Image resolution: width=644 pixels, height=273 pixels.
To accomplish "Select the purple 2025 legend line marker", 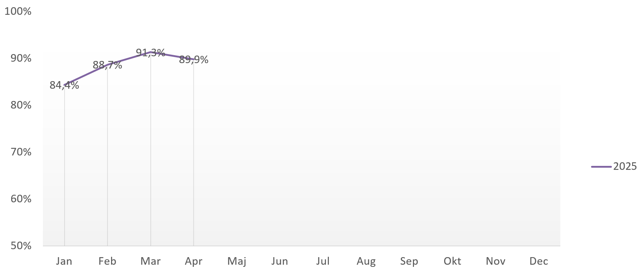I will click(601, 167).
